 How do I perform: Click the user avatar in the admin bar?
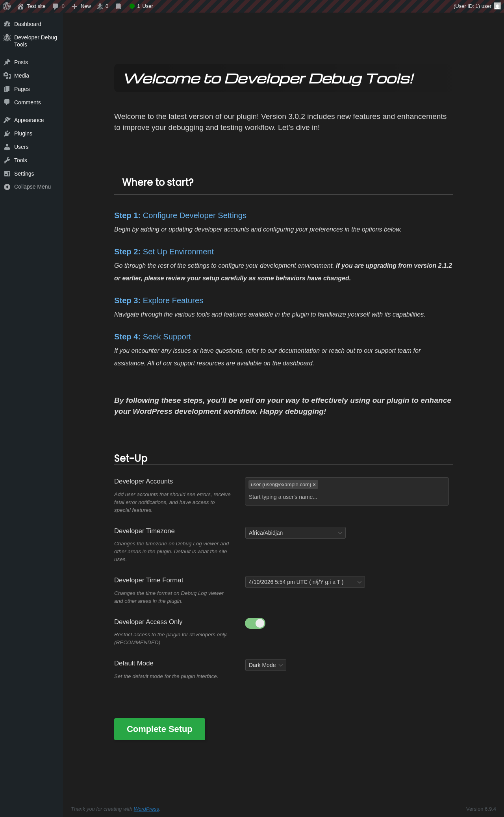click(497, 6)
